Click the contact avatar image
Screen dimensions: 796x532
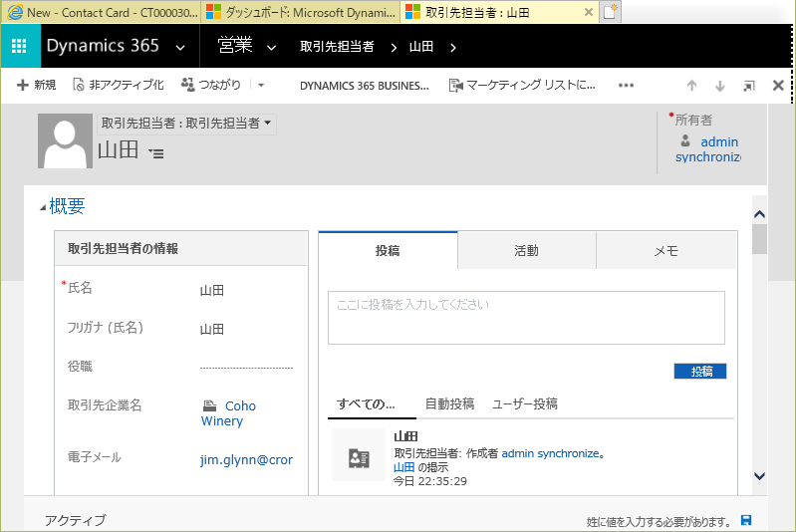click(65, 140)
